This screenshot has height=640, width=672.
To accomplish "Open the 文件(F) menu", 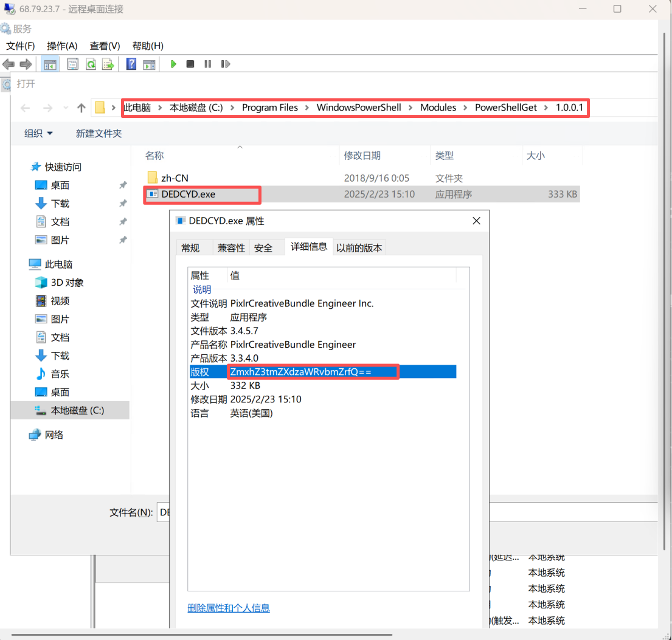I will pos(20,46).
